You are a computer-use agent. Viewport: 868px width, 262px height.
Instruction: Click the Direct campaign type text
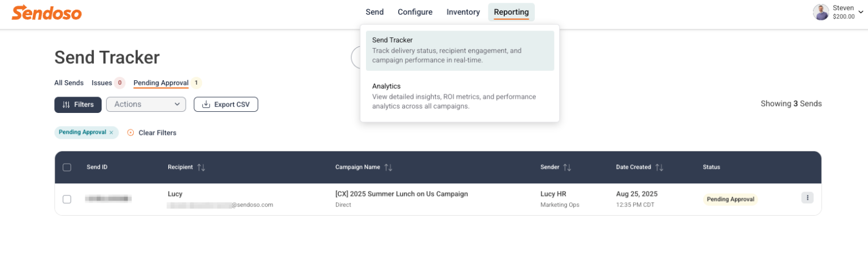343,205
